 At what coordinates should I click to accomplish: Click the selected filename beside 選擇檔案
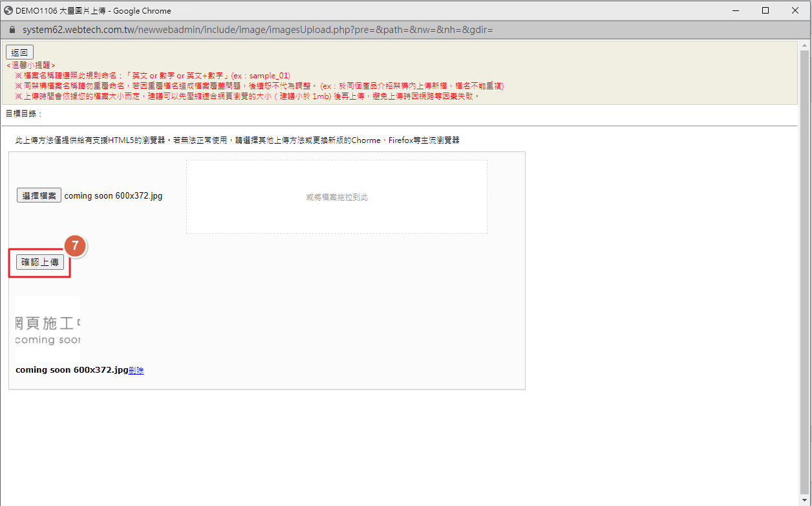pyautogui.click(x=113, y=195)
